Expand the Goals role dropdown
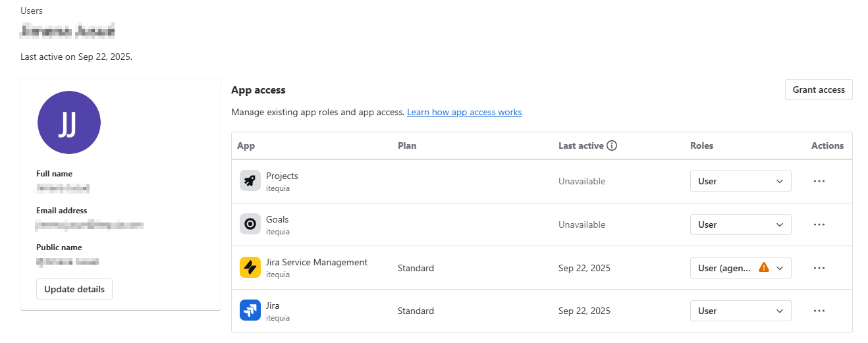The image size is (868, 343). [x=741, y=224]
